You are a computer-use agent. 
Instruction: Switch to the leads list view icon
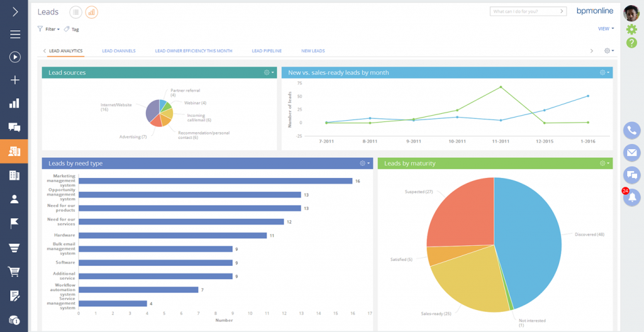point(75,12)
